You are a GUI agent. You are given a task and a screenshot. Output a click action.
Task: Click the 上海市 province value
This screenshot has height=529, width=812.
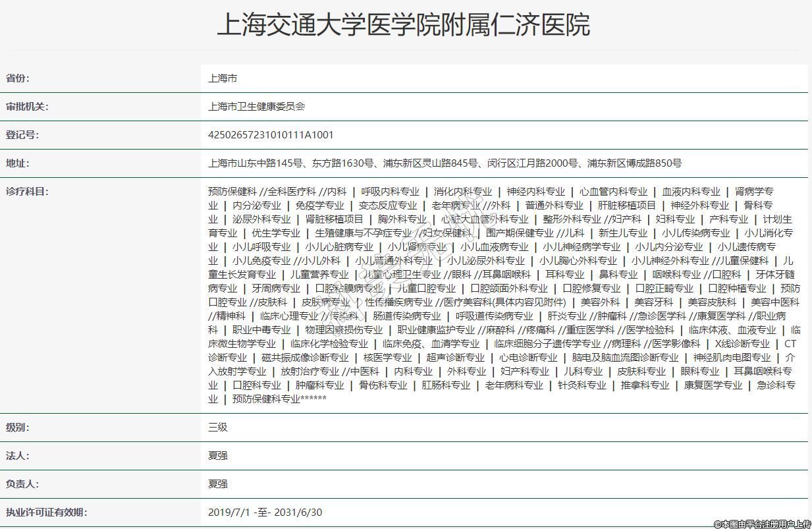[x=223, y=78]
